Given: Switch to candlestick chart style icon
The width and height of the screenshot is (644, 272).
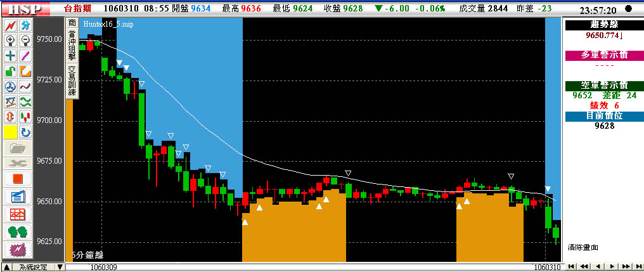Looking at the screenshot, I should coord(25,117).
